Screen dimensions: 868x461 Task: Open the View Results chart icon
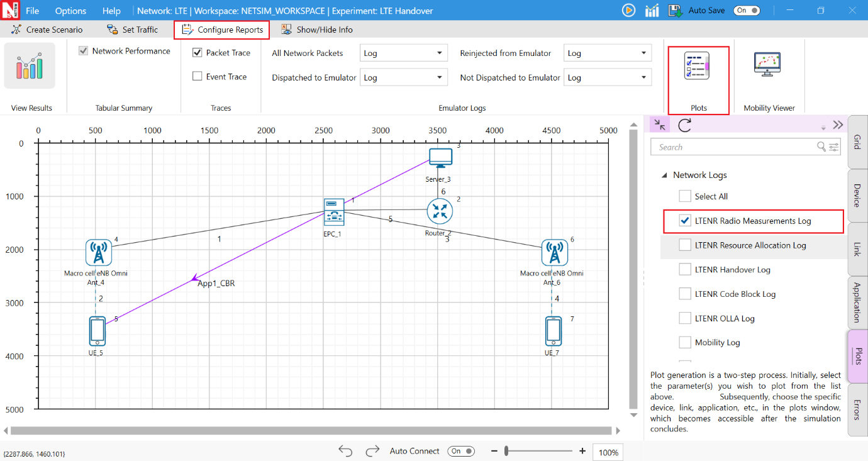30,66
